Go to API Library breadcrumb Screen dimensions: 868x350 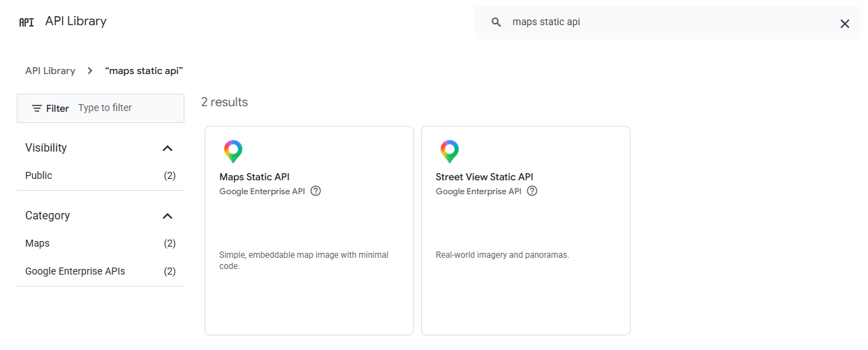(50, 71)
